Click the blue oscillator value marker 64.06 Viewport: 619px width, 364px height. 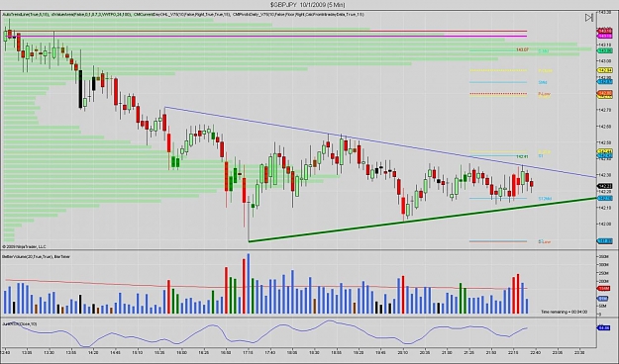[603, 327]
